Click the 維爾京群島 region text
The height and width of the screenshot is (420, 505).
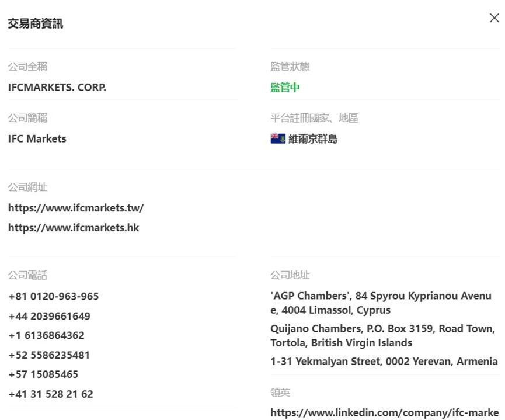coord(313,139)
